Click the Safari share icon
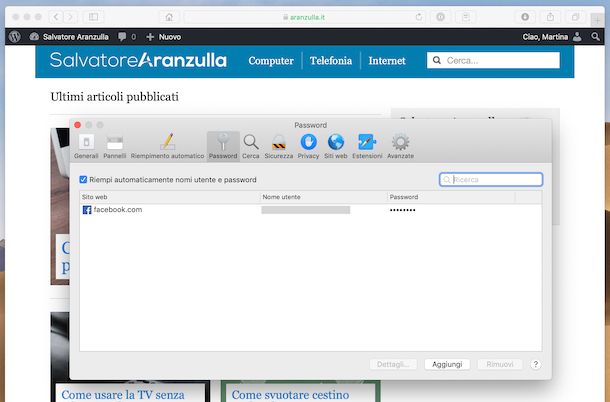The width and height of the screenshot is (610, 402). point(550,17)
